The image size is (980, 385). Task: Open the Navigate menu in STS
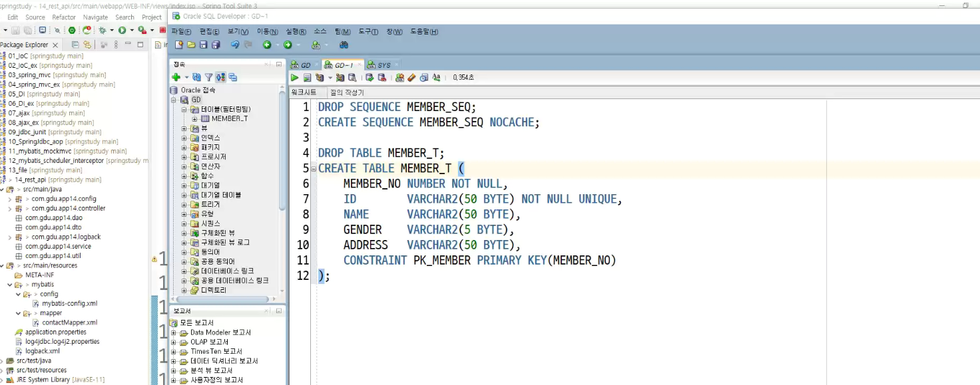tap(96, 17)
